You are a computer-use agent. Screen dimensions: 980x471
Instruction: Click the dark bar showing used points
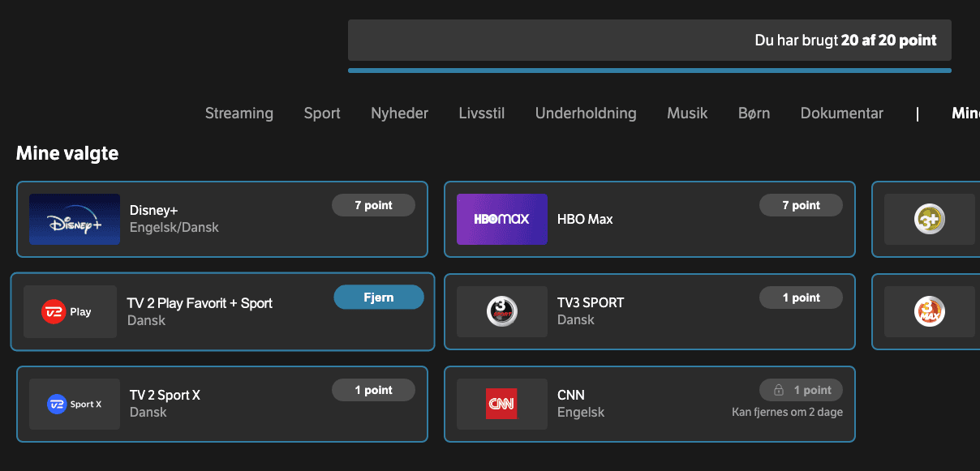coord(649,40)
